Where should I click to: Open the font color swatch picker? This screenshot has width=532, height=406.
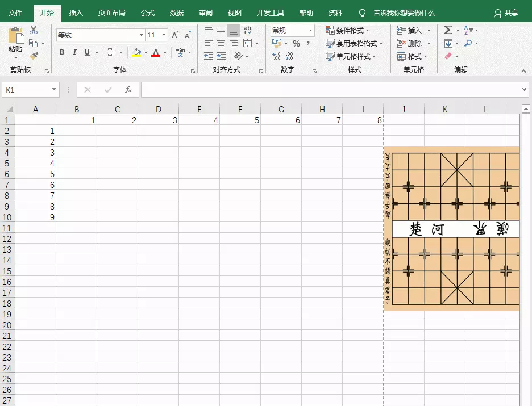coord(156,52)
